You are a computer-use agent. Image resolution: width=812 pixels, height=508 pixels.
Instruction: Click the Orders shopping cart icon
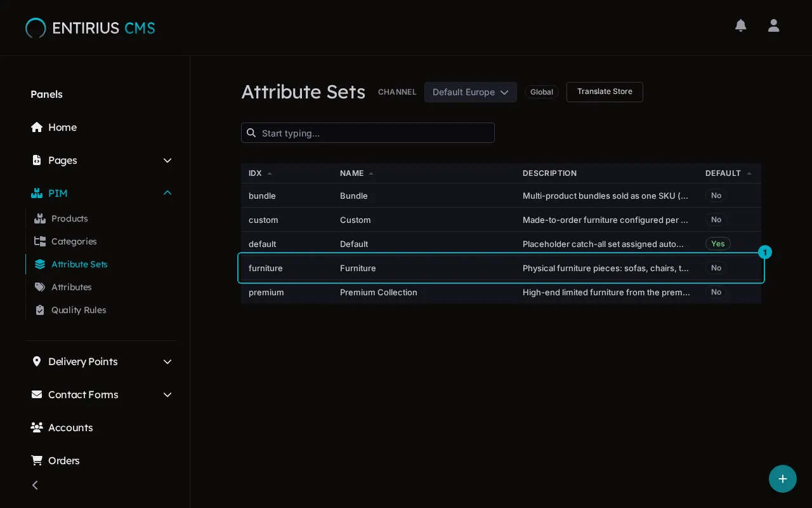(37, 460)
